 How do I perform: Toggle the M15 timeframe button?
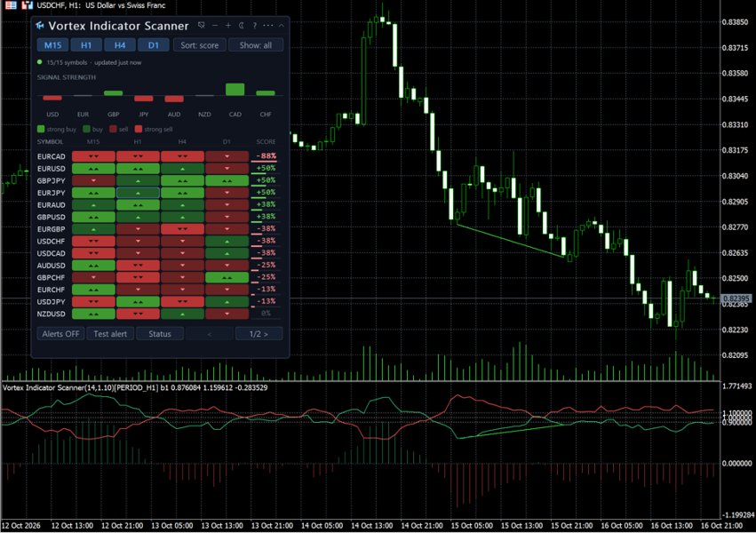(53, 45)
